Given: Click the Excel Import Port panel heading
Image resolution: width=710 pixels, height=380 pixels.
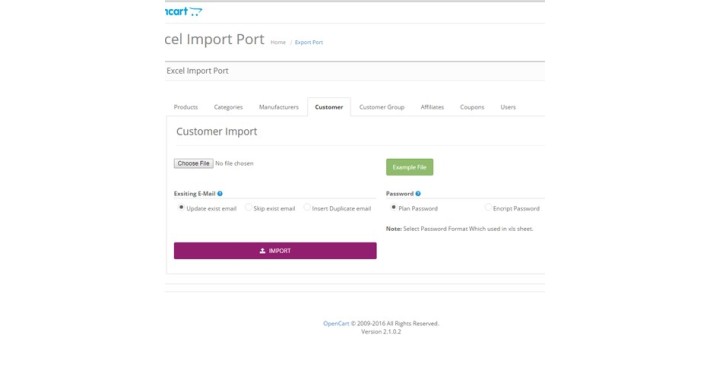Looking at the screenshot, I should [197, 71].
